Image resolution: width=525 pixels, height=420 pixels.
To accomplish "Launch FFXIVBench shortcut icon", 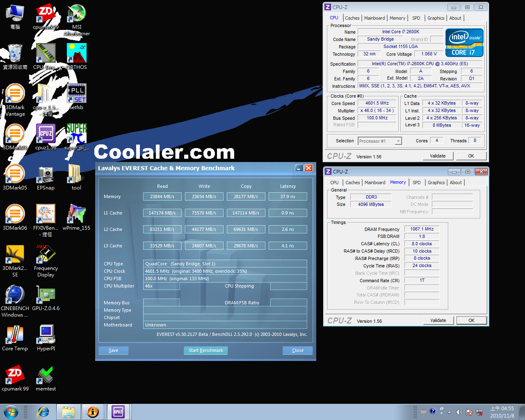I will (x=46, y=221).
